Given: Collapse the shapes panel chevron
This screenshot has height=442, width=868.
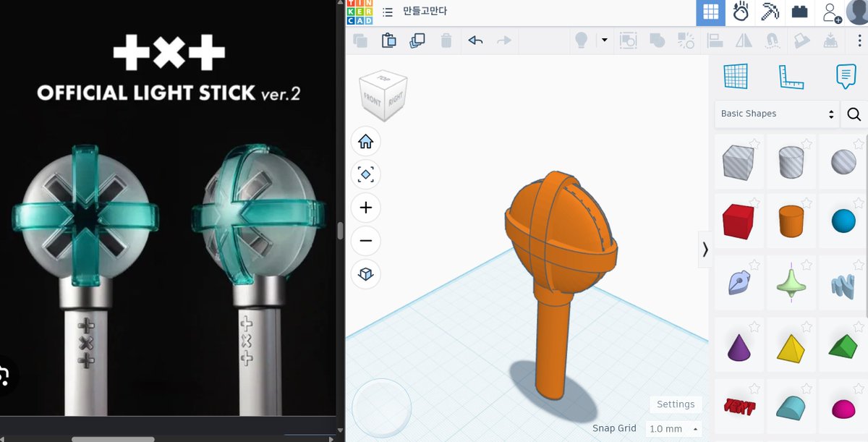Looking at the screenshot, I should pyautogui.click(x=705, y=249).
